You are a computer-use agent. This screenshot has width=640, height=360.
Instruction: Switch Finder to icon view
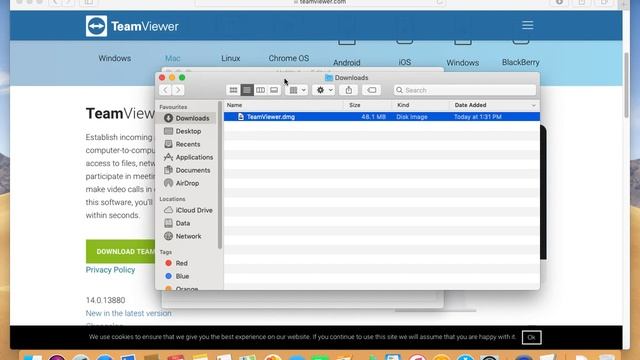(233, 90)
